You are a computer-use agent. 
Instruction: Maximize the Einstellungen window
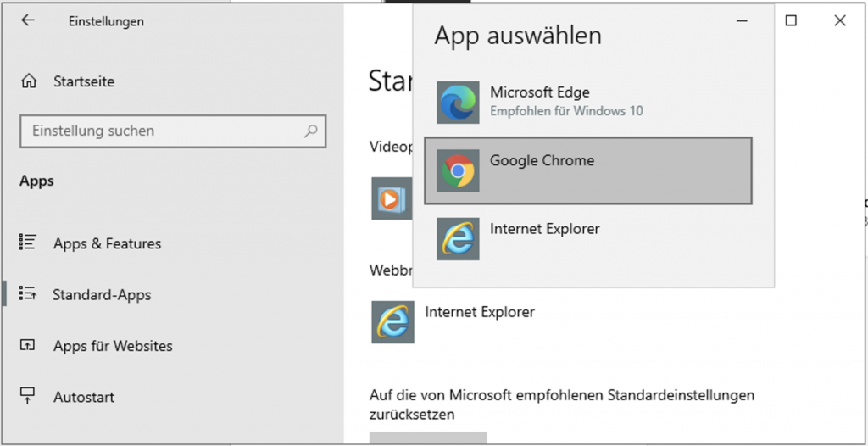pyautogui.click(x=791, y=21)
